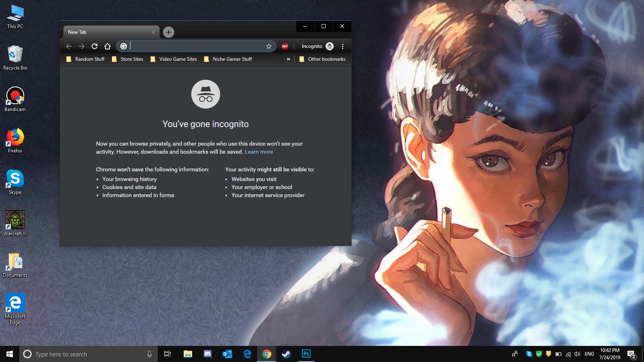Open the People icon in the system tray
Screen dimensions: 644x362
[515, 354]
